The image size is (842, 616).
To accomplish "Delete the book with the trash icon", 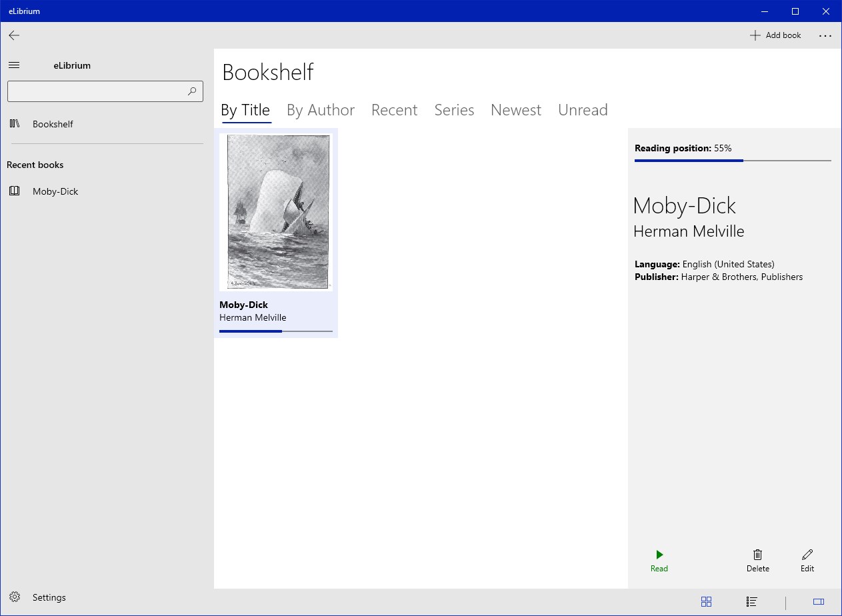I will tap(758, 561).
